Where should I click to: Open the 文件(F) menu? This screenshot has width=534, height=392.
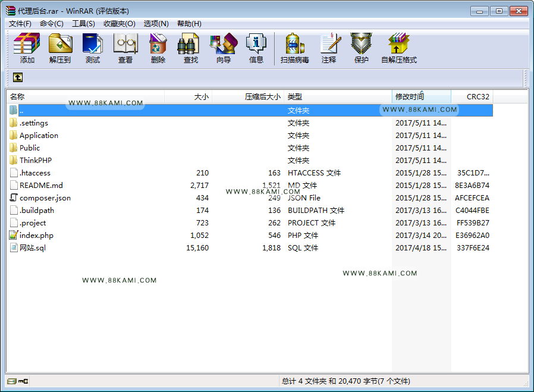[x=20, y=24]
